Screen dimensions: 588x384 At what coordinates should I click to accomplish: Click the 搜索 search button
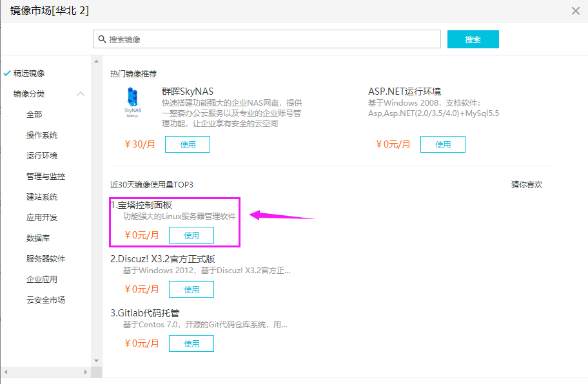coord(473,39)
